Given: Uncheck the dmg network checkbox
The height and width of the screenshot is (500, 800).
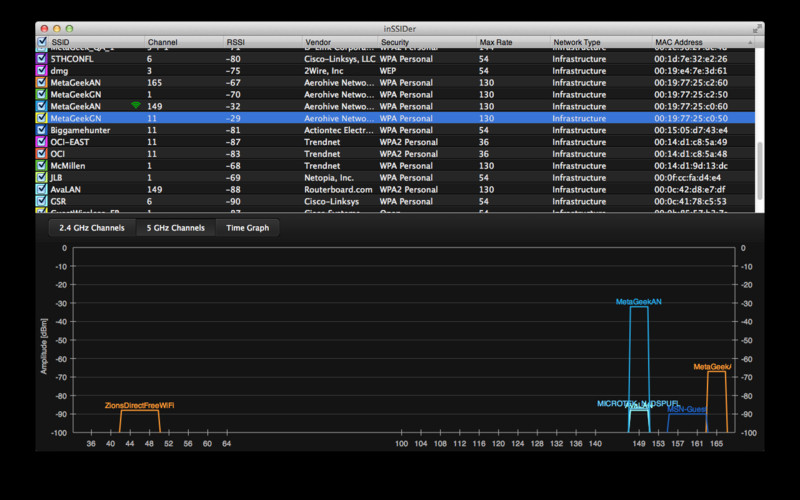Looking at the screenshot, I should pos(41,70).
